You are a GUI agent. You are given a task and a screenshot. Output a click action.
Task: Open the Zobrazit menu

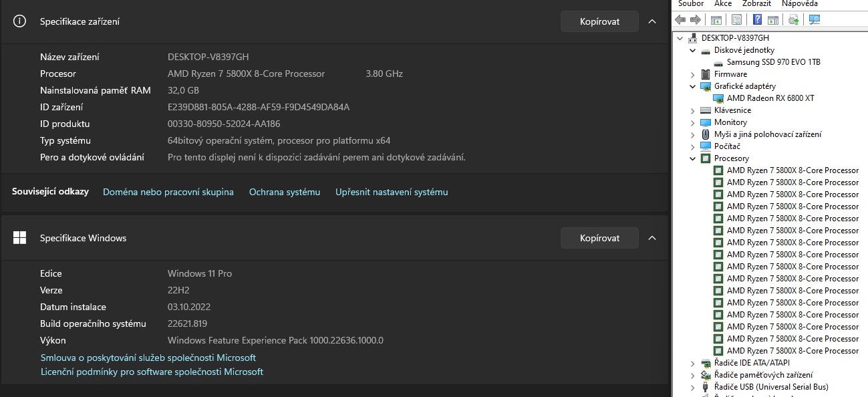point(756,4)
